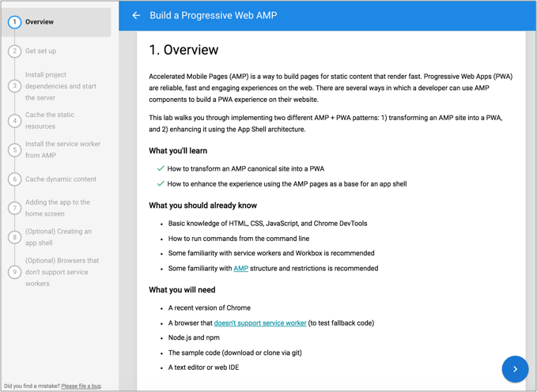
Task: Click 'The sample code' bullet
Action: click(235, 352)
